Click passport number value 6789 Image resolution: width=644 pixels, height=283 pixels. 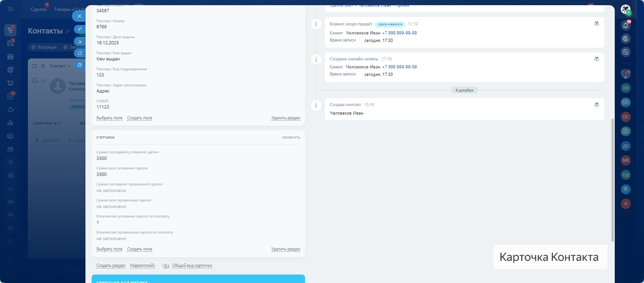click(x=102, y=27)
